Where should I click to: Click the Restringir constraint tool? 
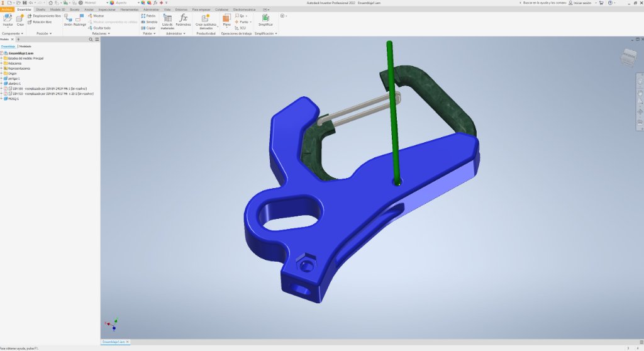pyautogui.click(x=80, y=18)
